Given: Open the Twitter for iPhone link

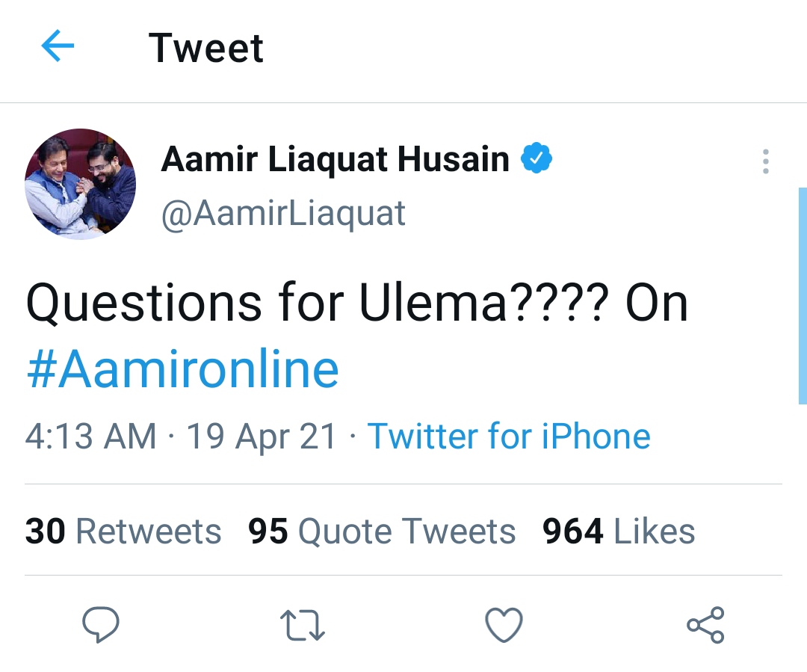Looking at the screenshot, I should pos(509,437).
